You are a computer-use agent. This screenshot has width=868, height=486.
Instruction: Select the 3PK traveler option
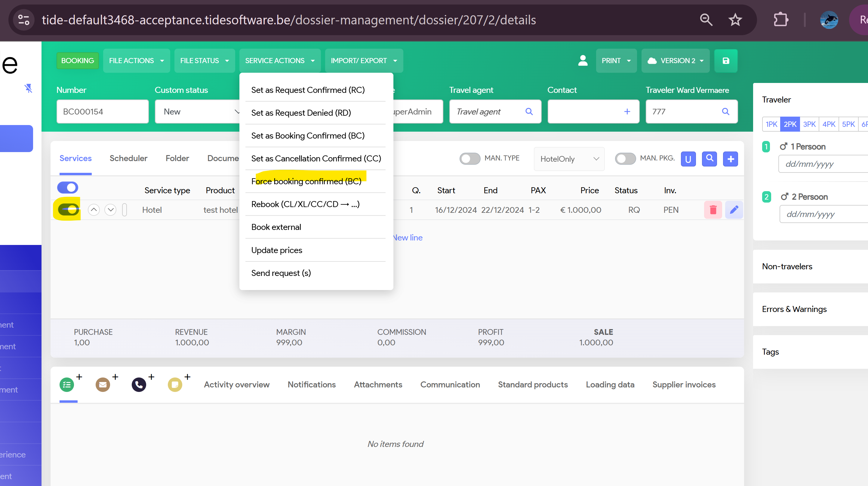(x=809, y=124)
